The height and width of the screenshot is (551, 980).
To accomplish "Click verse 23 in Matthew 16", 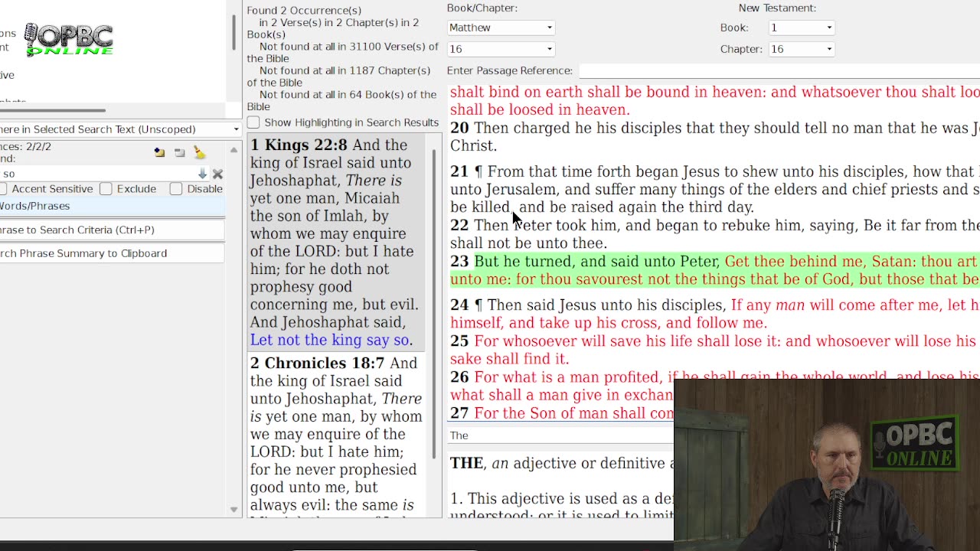I will click(x=714, y=270).
